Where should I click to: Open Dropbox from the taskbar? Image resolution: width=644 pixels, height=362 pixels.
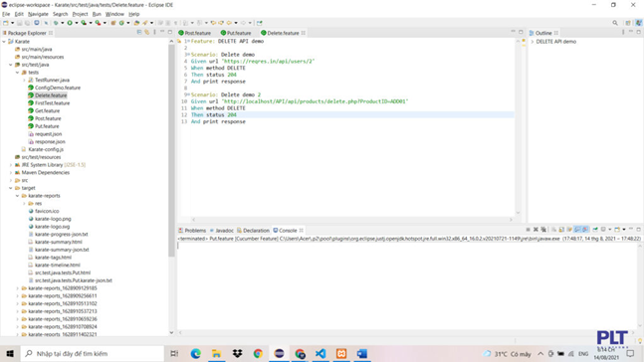237,353
